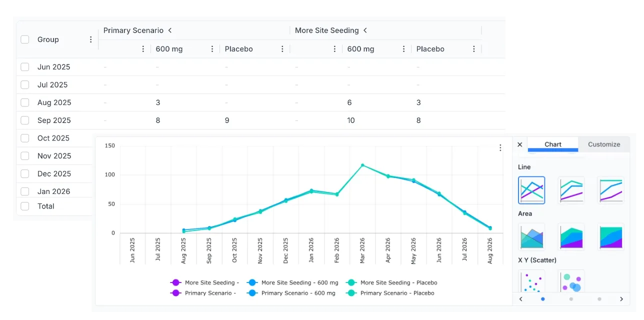Open the chart options three-dot menu

pos(500,147)
